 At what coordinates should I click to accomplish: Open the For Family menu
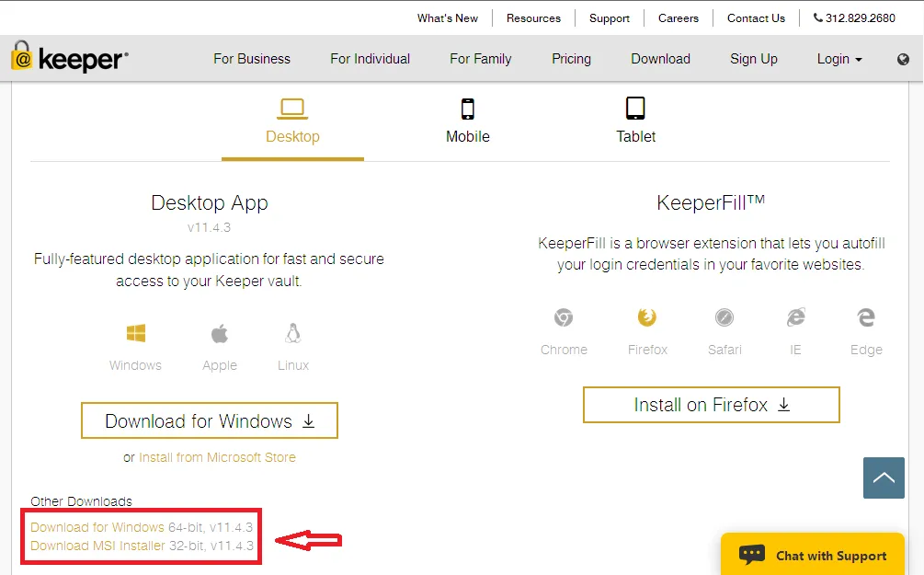click(x=480, y=59)
